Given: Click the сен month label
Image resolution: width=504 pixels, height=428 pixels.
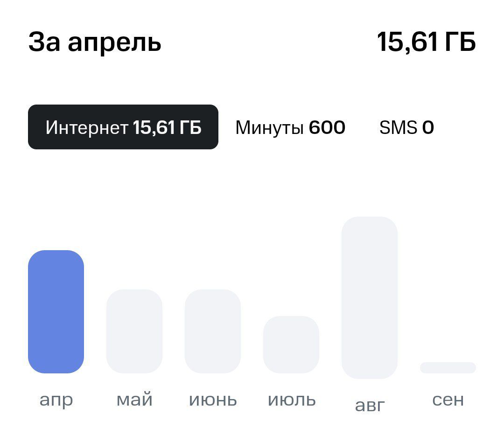Looking at the screenshot, I should pyautogui.click(x=448, y=400).
